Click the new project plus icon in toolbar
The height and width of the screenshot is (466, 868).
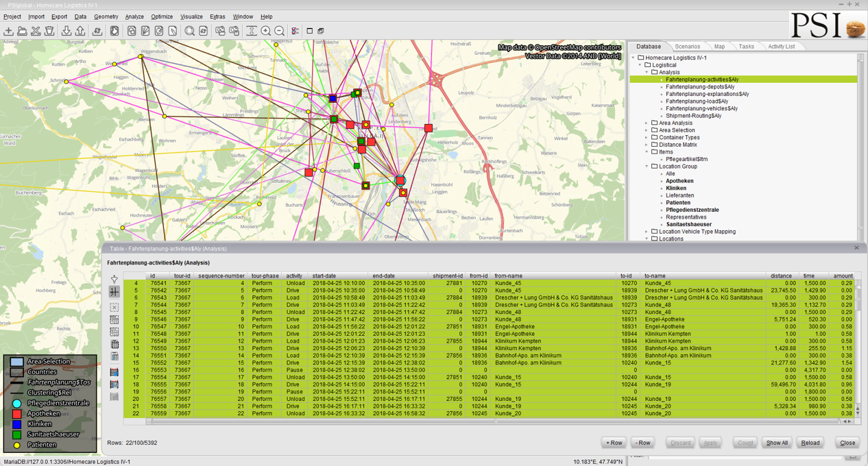pos(9,31)
